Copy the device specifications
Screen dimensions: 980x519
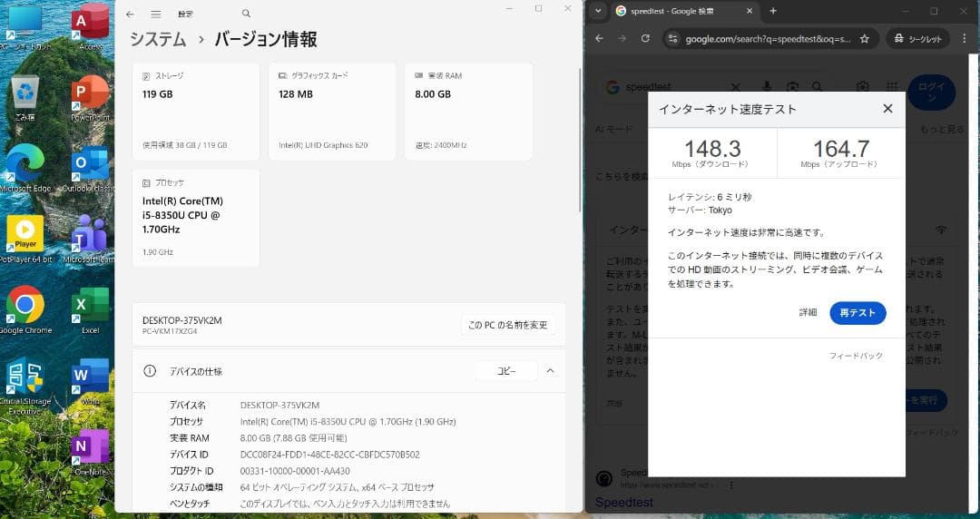click(x=506, y=371)
